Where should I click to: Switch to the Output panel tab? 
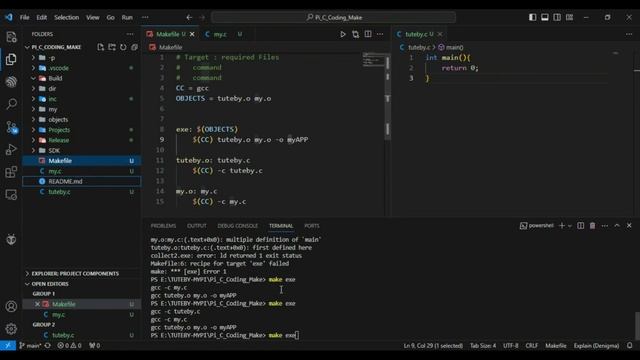[x=197, y=226]
